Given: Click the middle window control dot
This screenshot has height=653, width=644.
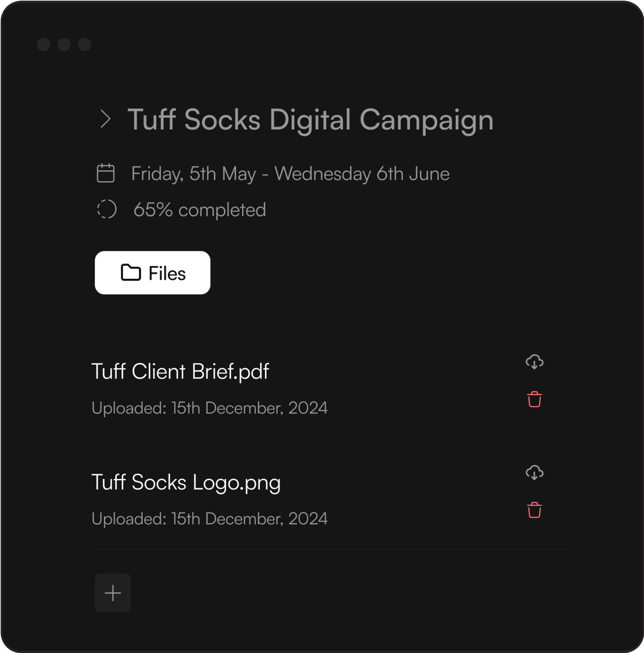Looking at the screenshot, I should (64, 44).
